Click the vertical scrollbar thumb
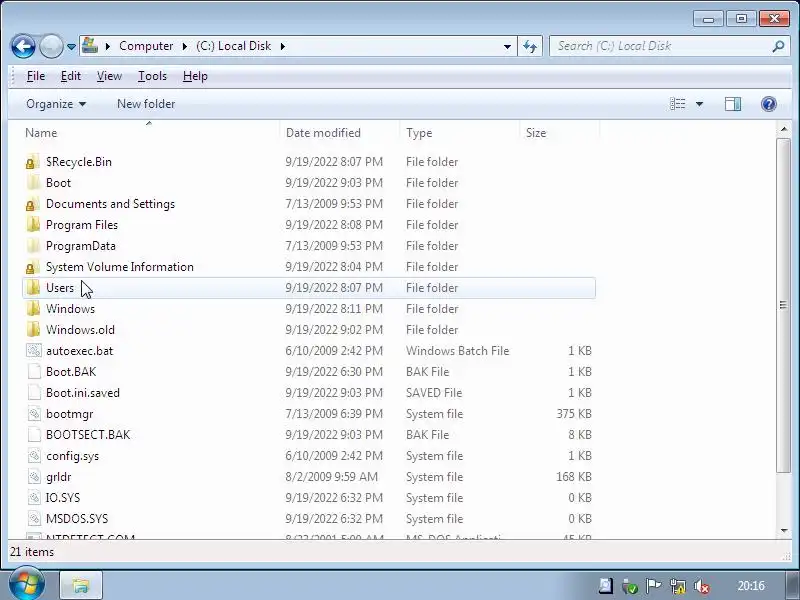 click(x=783, y=305)
